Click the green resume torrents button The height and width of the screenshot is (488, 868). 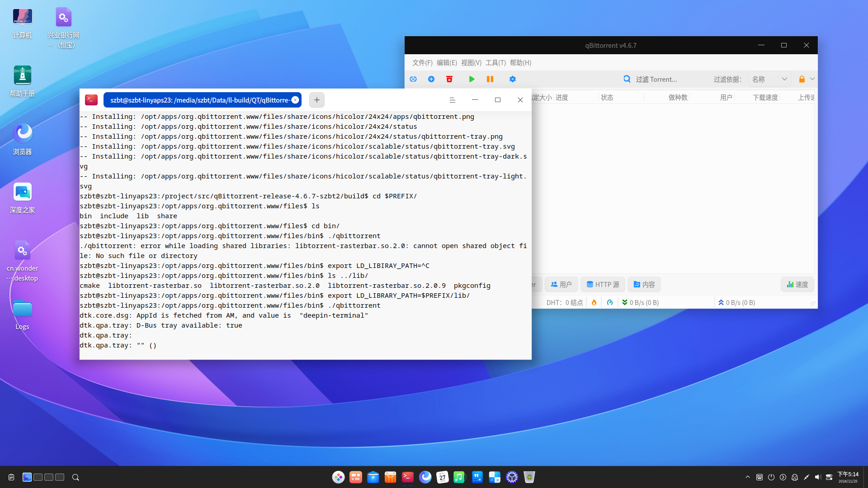click(x=472, y=79)
